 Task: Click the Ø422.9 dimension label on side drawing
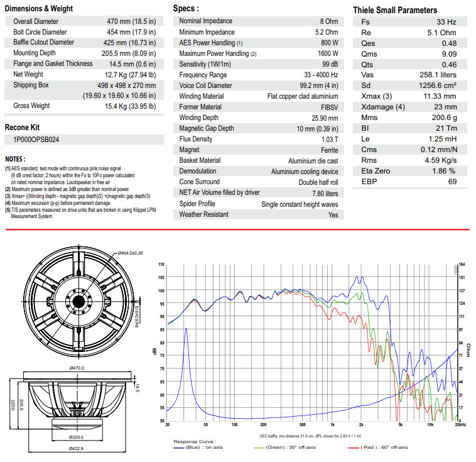click(76, 448)
